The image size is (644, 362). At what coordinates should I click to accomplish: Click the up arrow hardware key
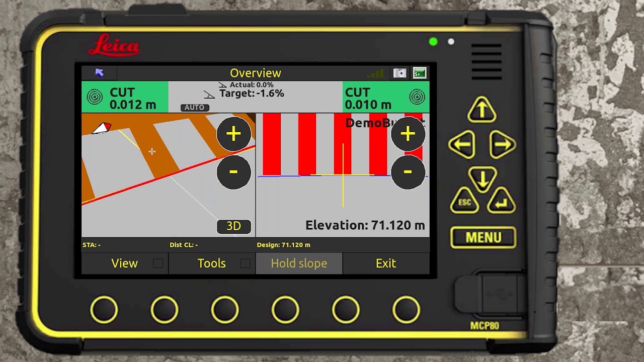click(482, 110)
